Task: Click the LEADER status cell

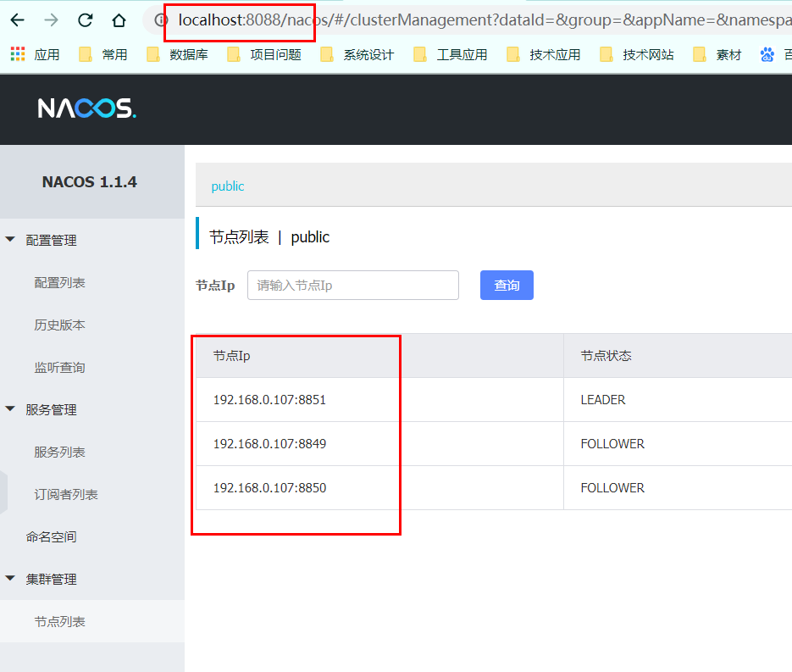Action: click(x=602, y=400)
